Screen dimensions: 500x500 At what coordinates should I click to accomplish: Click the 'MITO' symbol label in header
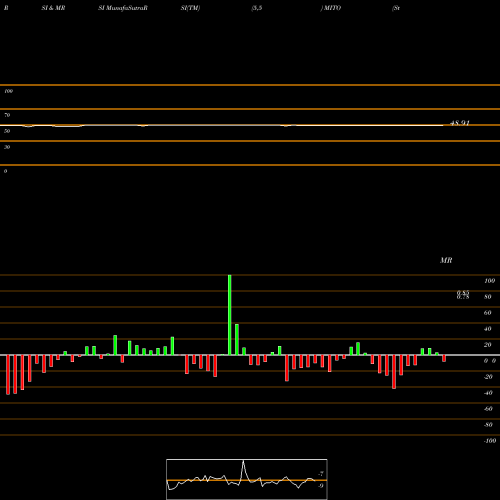pos(332,8)
